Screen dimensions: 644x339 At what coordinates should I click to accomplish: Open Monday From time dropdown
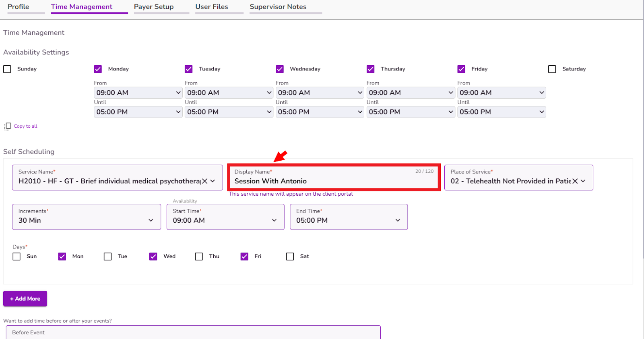pos(138,93)
